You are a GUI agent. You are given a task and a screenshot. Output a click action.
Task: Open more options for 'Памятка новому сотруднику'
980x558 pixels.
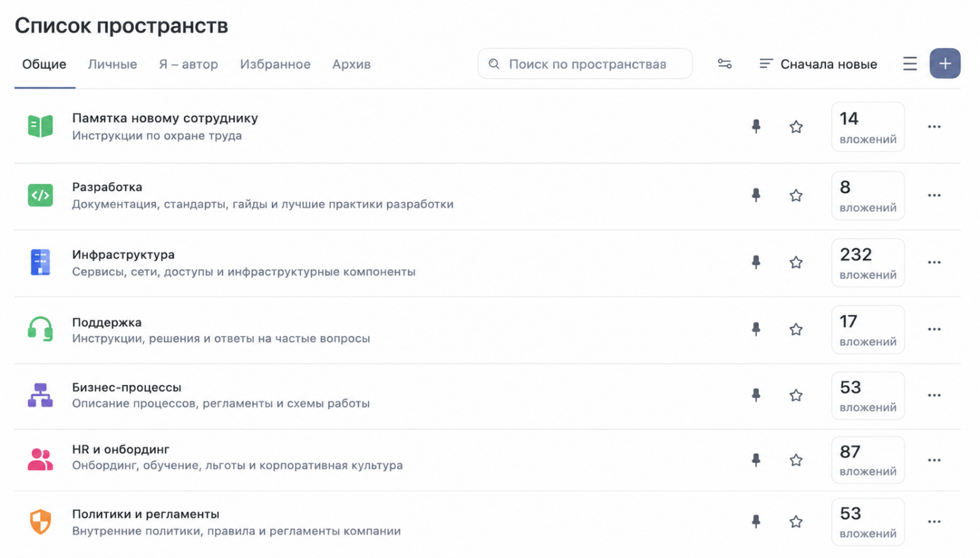[x=934, y=127]
